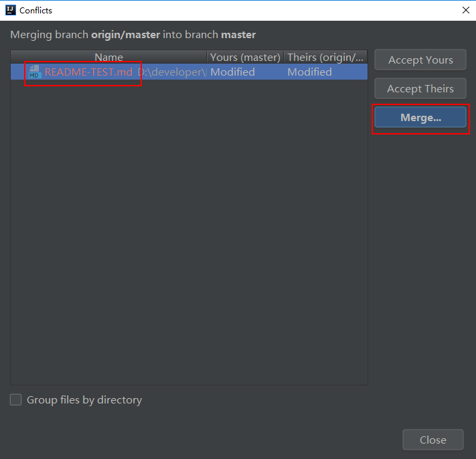Click the Group files by directory label
The image size is (476, 459).
click(x=84, y=400)
